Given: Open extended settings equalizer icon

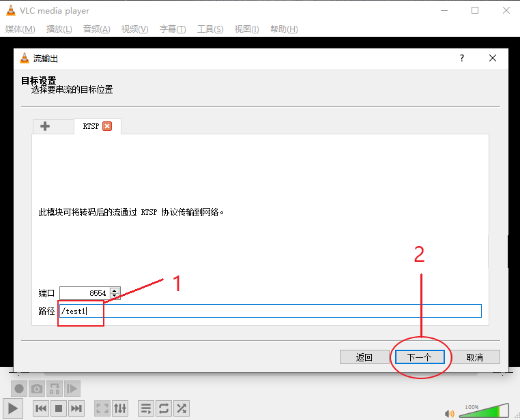Looking at the screenshot, I should pyautogui.click(x=119, y=408).
